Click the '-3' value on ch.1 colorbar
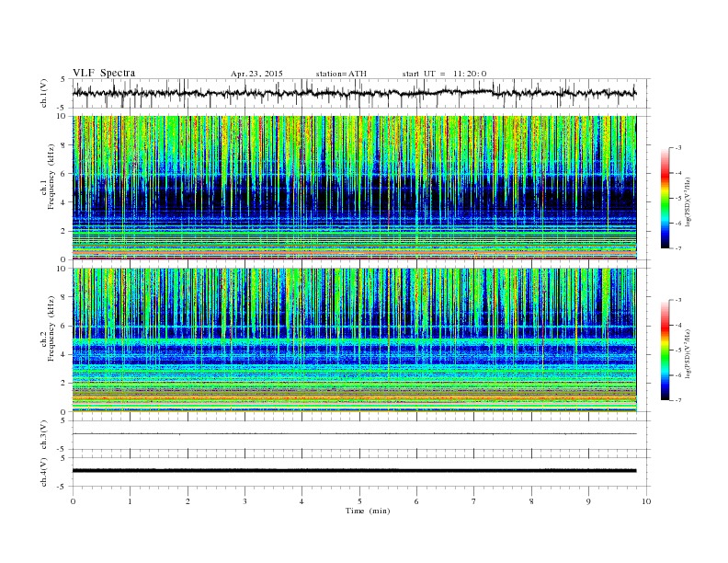This screenshot has height=563, width=728. (677, 148)
